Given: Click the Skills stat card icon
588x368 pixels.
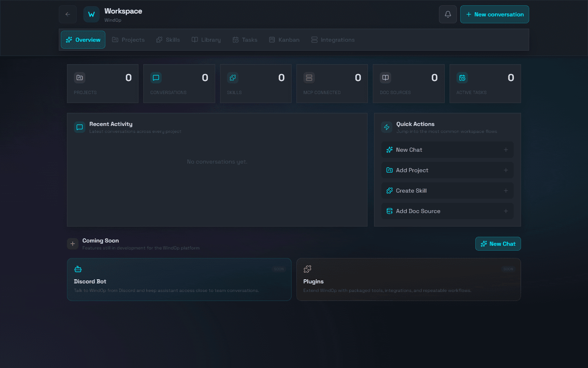Looking at the screenshot, I should pyautogui.click(x=233, y=78).
